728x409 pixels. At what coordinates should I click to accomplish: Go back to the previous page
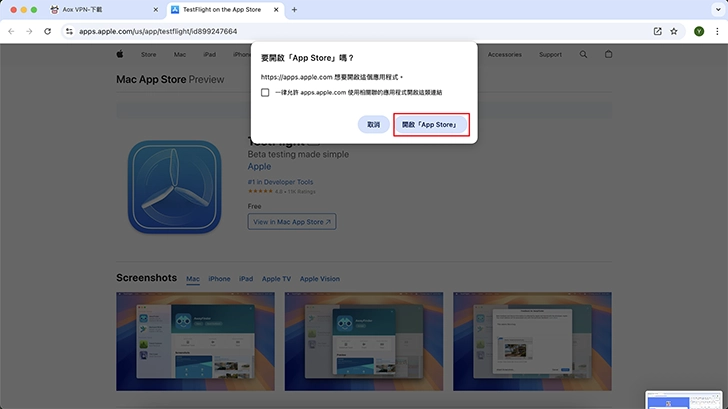[11, 31]
